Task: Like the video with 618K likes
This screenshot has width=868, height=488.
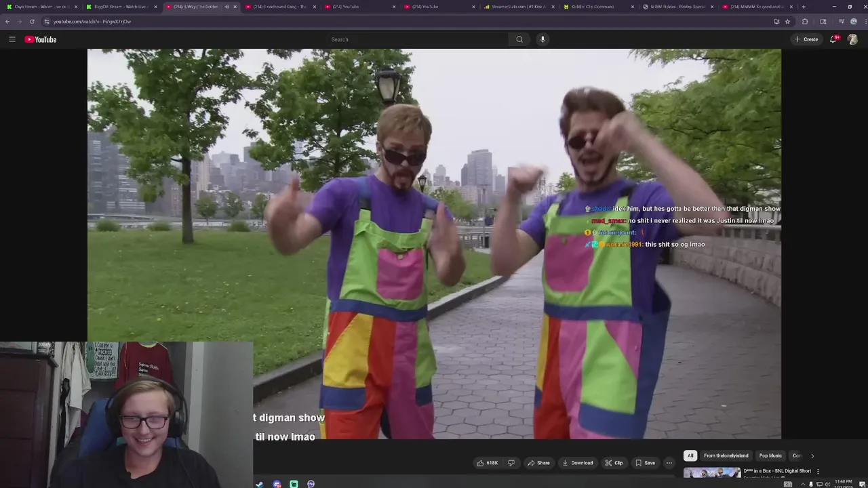Action: point(488,463)
